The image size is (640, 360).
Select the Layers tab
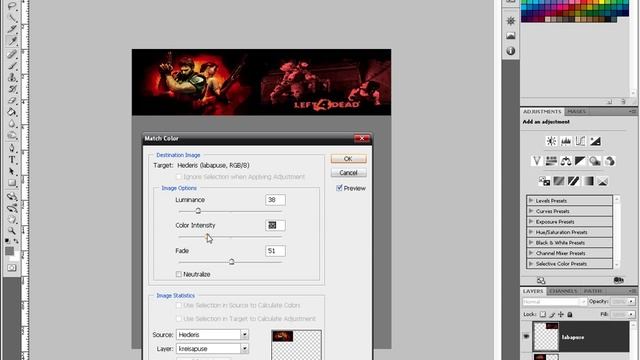(x=533, y=291)
